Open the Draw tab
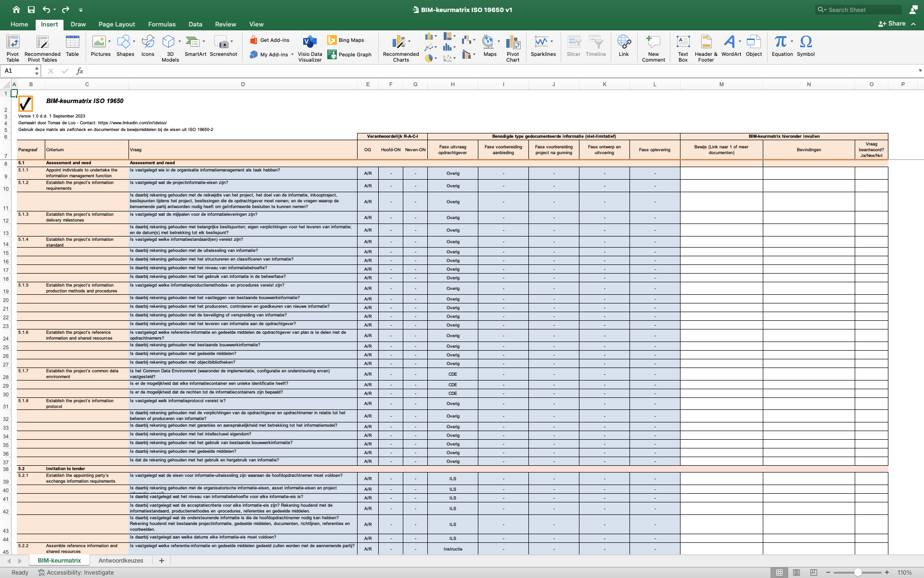924x578 pixels. pyautogui.click(x=78, y=24)
